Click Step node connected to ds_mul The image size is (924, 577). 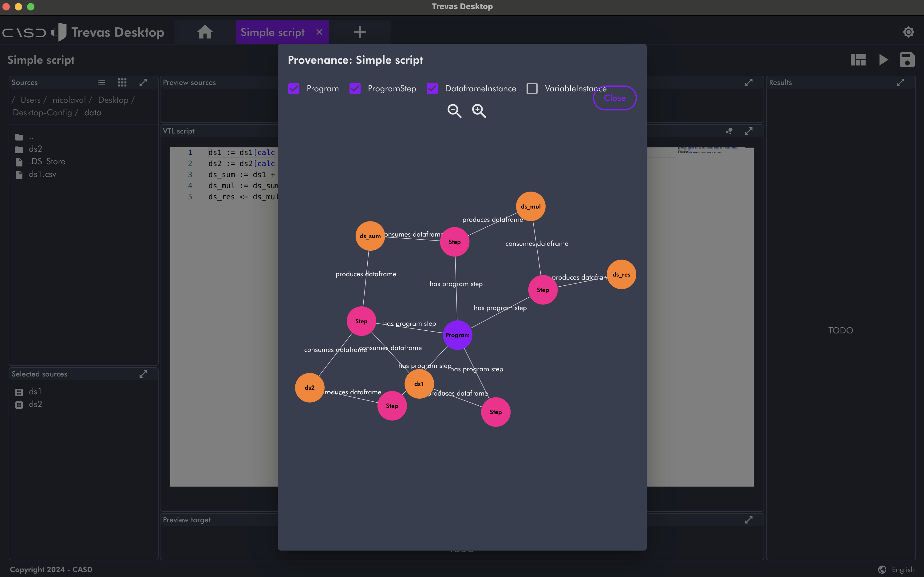(454, 242)
